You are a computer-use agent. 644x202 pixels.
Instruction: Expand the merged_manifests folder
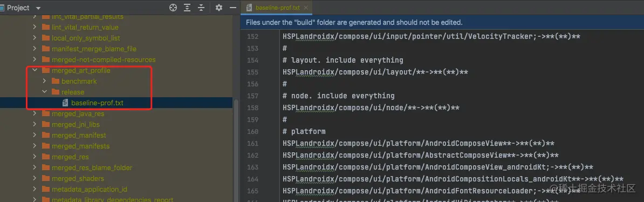click(x=35, y=146)
